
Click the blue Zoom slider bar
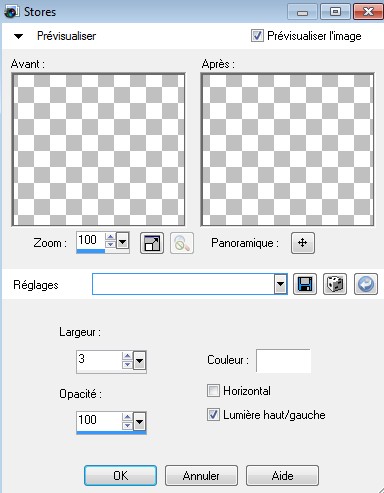click(x=90, y=251)
